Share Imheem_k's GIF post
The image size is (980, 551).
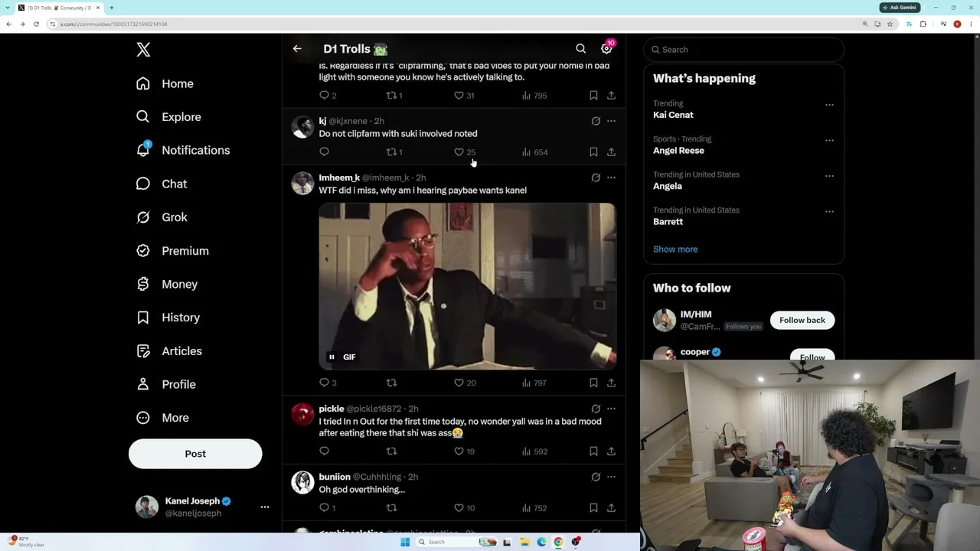coord(611,383)
